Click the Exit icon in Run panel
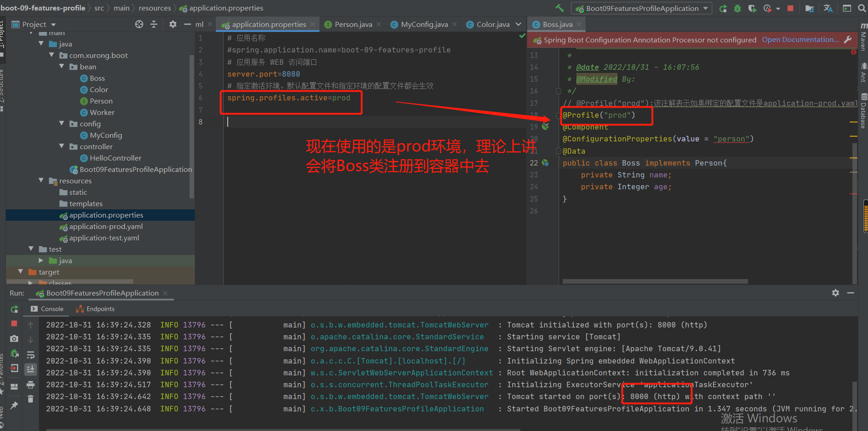868x431 pixels. pos(14,368)
